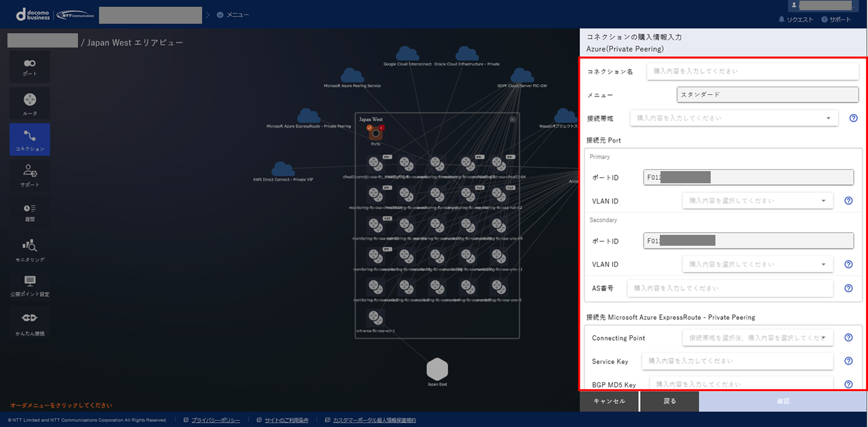Image resolution: width=868 pixels, height=427 pixels.
Task: Click help icon beside AS番号
Action: tap(848, 288)
